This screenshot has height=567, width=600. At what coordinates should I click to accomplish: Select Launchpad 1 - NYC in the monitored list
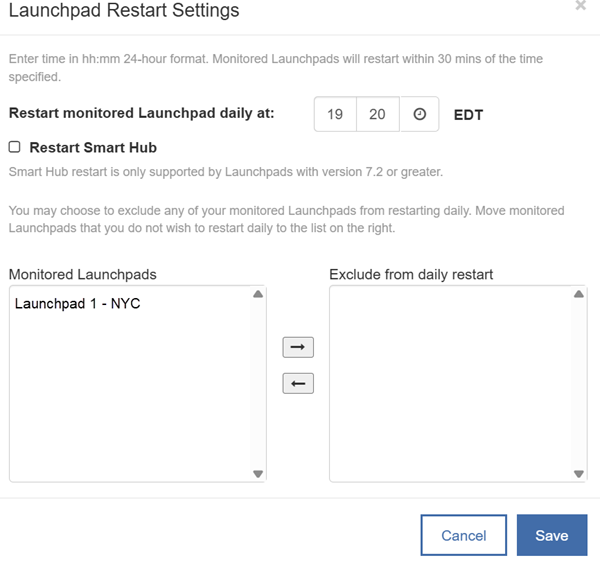click(78, 304)
